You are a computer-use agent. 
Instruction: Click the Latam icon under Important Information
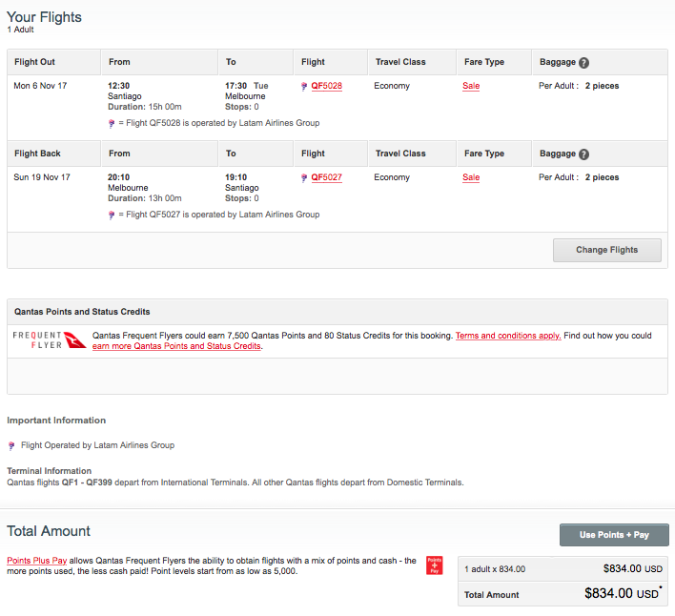[x=11, y=445]
